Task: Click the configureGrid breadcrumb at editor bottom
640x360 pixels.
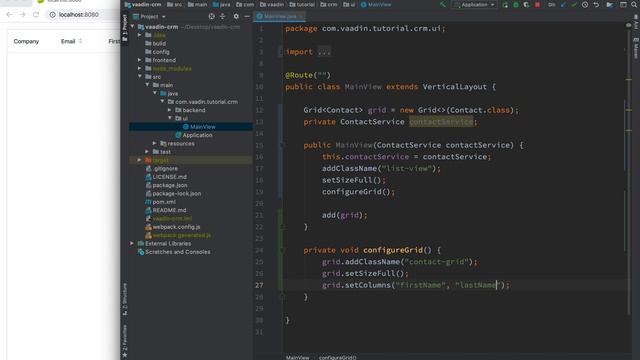Action: (x=338, y=357)
